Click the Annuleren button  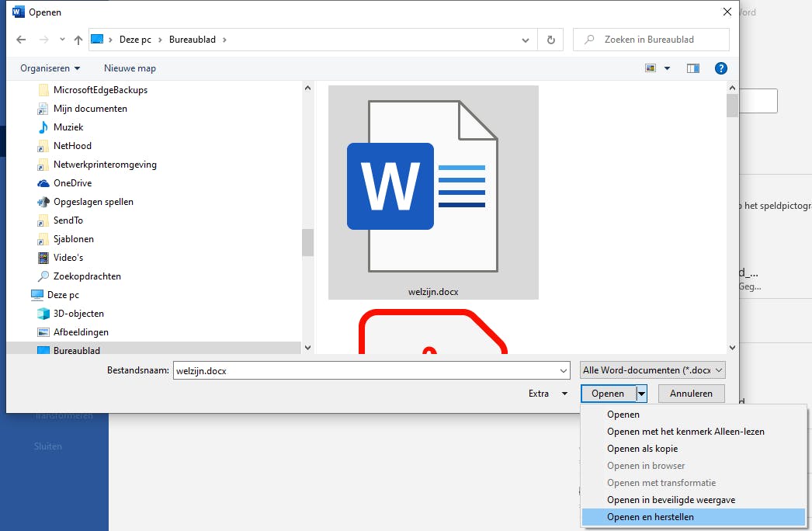pos(692,394)
